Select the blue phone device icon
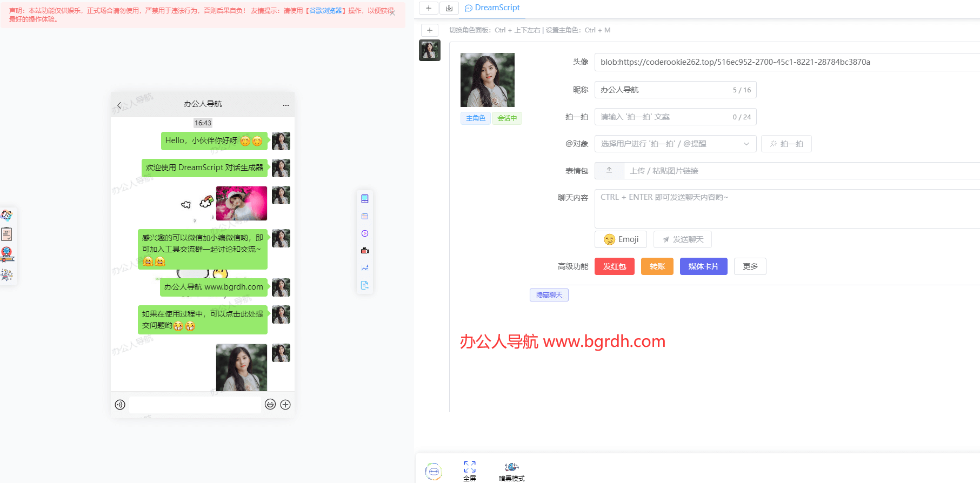This screenshot has width=980, height=483. tap(365, 199)
